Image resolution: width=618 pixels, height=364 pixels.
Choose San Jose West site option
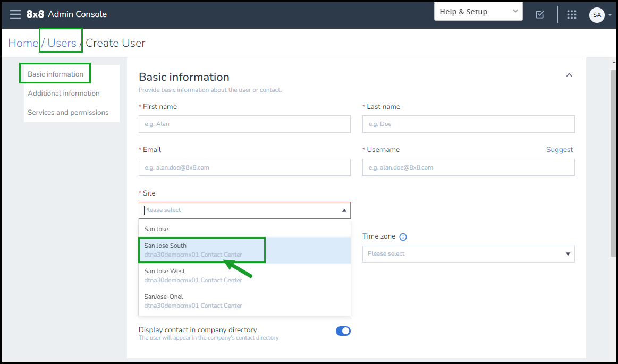(x=244, y=276)
